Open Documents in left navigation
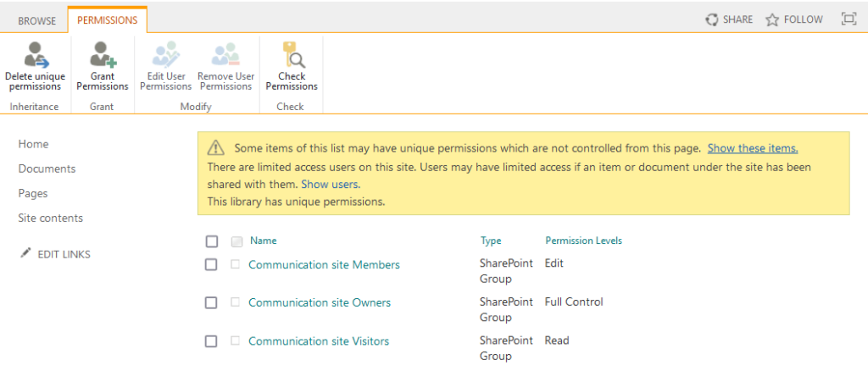The image size is (868, 382). 47,169
